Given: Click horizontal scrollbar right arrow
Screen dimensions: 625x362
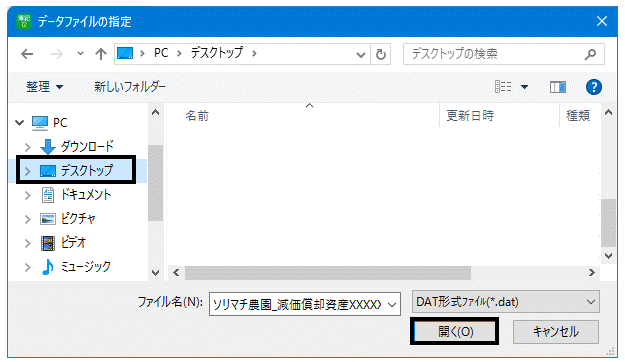Looking at the screenshot, I should point(592,273).
